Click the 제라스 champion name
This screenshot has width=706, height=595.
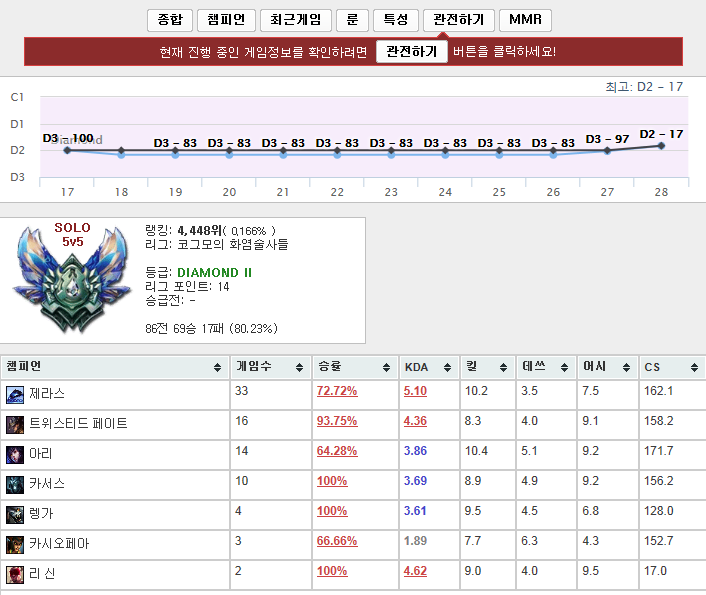tap(47, 394)
